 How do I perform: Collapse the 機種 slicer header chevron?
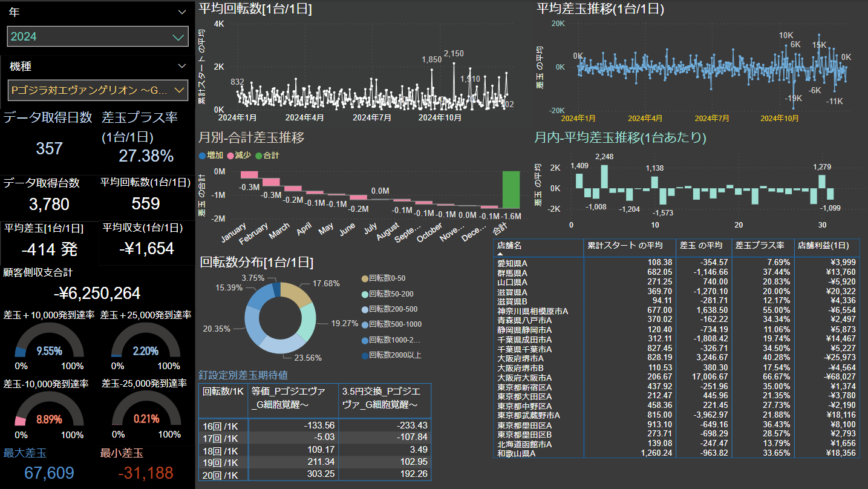point(182,66)
